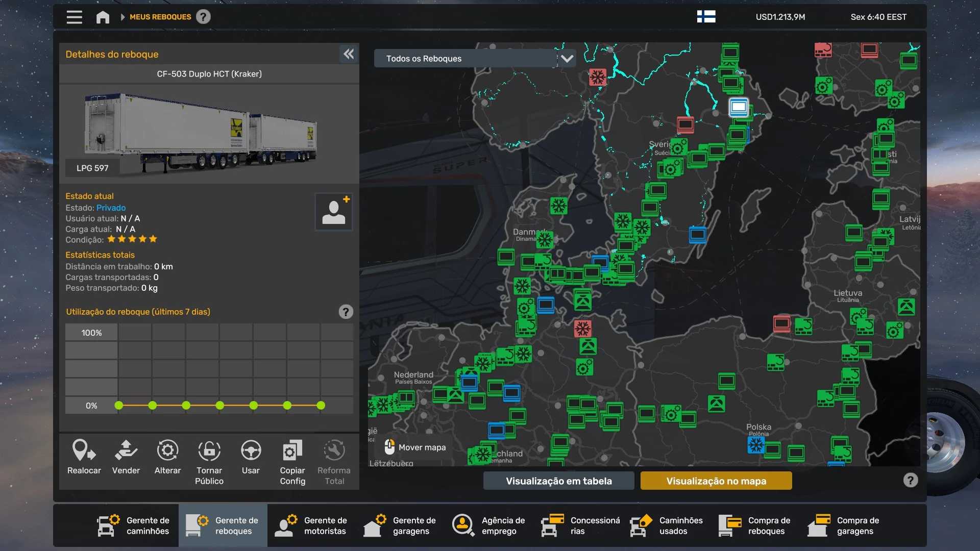Expand the Todos os Reboques dropdown arrow
Screen dimensions: 980x551
(567, 59)
